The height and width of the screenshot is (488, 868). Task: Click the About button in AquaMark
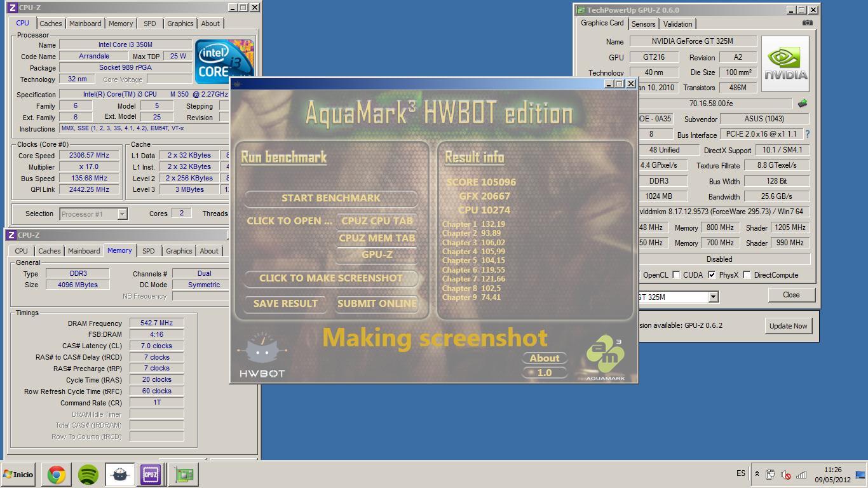(545, 358)
